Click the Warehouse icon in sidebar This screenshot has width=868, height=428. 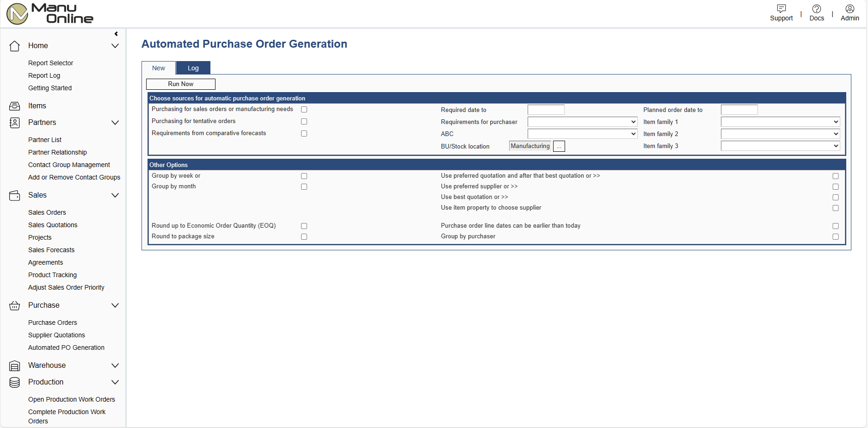[15, 366]
